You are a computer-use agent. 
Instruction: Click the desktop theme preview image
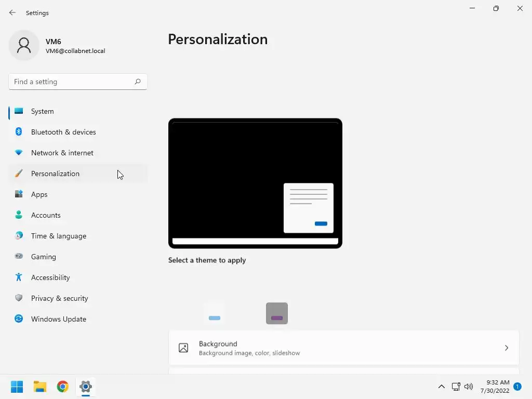point(255,183)
